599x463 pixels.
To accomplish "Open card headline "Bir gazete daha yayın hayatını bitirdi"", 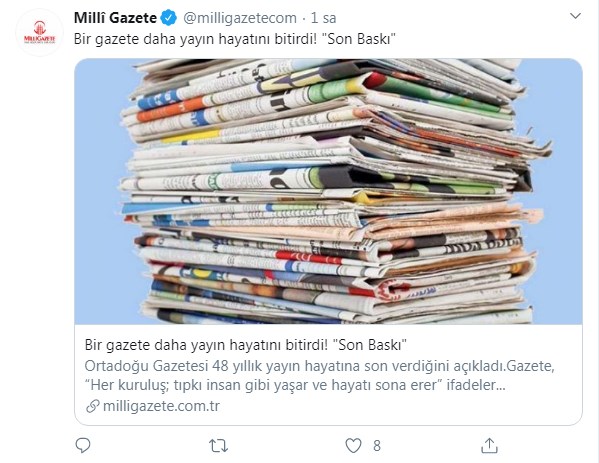I will [x=207, y=345].
